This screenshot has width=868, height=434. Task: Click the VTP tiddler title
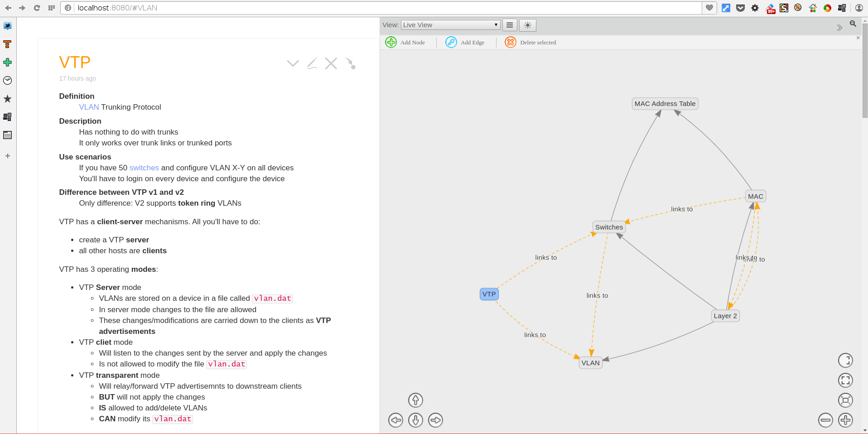coord(75,62)
